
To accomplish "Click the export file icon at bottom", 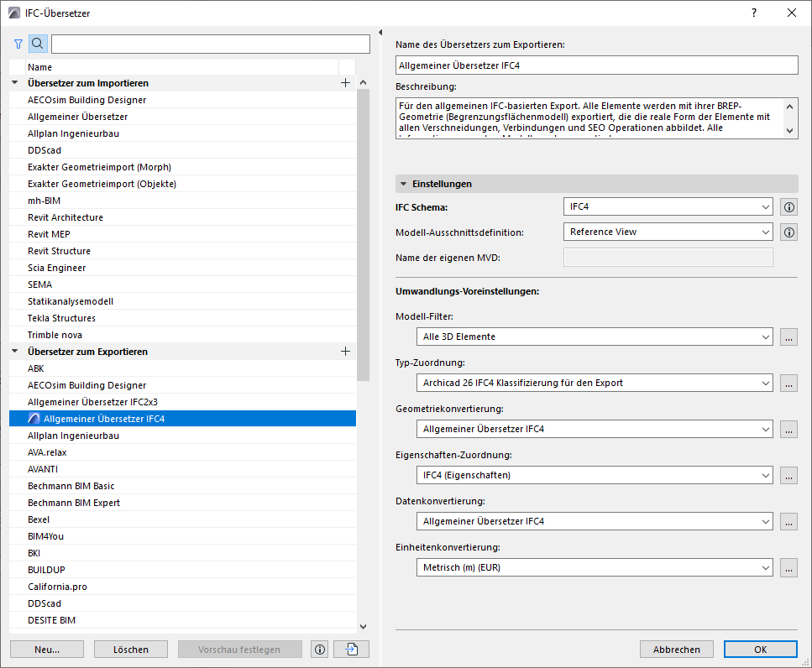I will (351, 649).
